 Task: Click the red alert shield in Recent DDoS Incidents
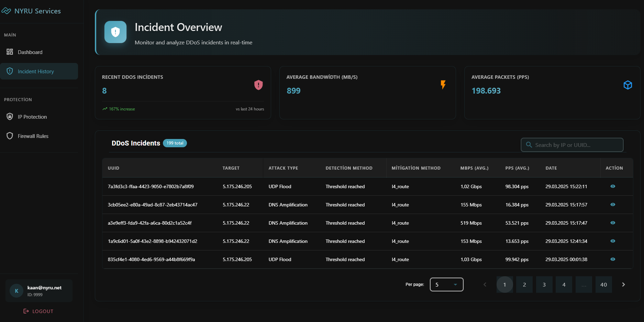(x=258, y=85)
